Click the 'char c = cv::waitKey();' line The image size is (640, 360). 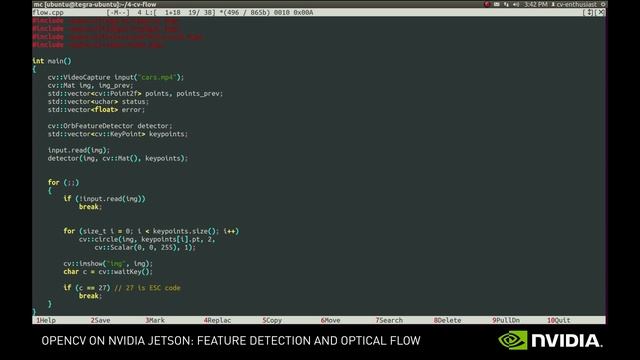coord(108,272)
